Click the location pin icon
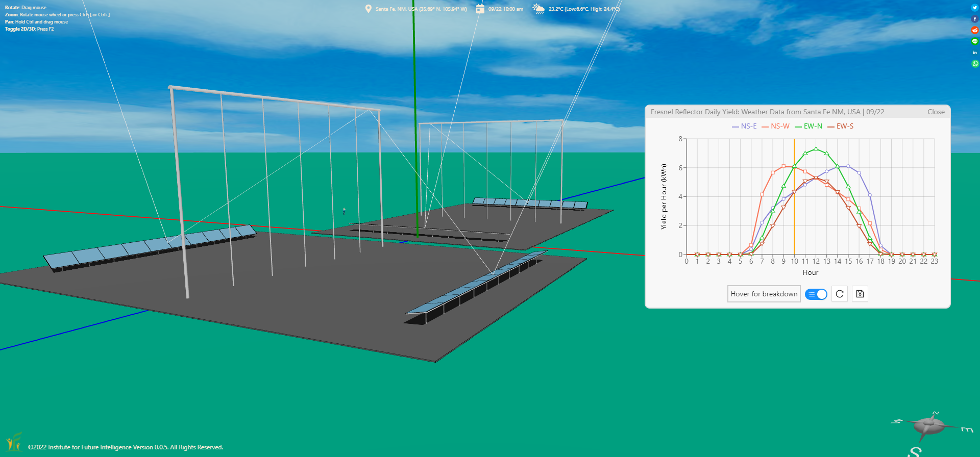Image resolution: width=980 pixels, height=457 pixels. tap(368, 9)
